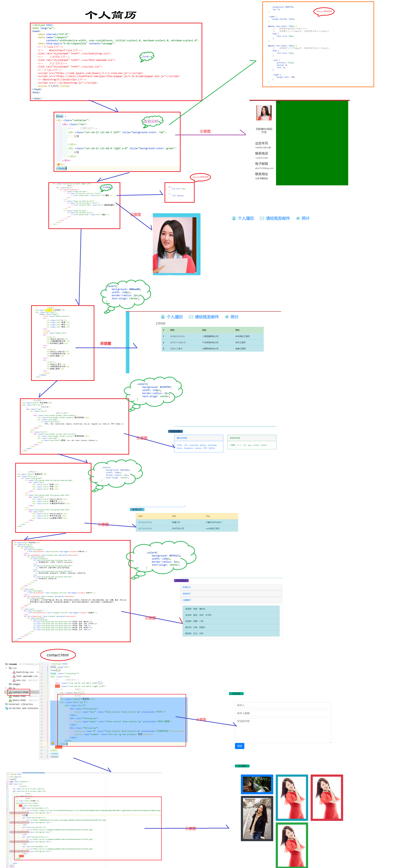The width and height of the screenshot is (401, 868).
Task: Click the user-circle icon beside 个人履历 in top nav
Action: 234,218
